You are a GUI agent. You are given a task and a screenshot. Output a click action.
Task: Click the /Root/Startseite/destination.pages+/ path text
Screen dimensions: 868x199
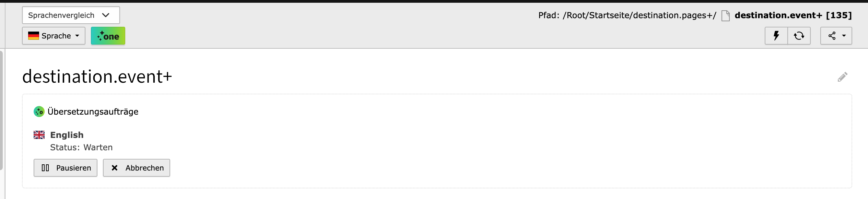(639, 15)
